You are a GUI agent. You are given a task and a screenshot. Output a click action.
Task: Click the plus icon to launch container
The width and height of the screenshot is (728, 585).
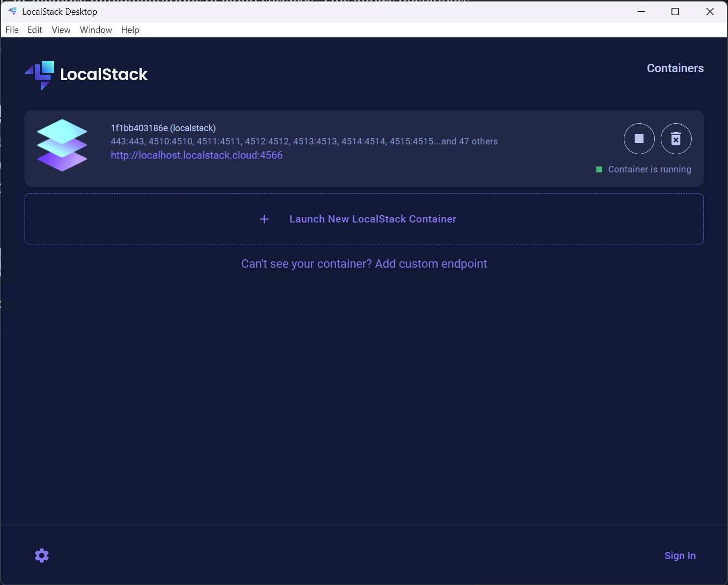(264, 219)
